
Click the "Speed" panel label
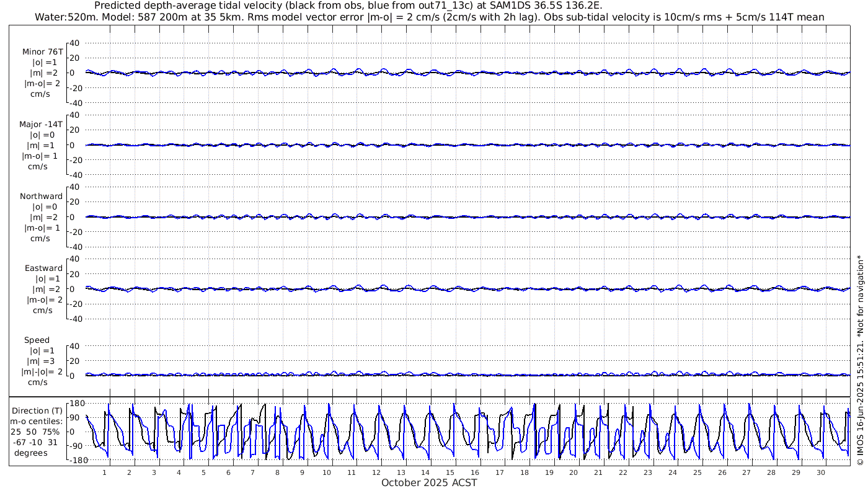(37, 340)
